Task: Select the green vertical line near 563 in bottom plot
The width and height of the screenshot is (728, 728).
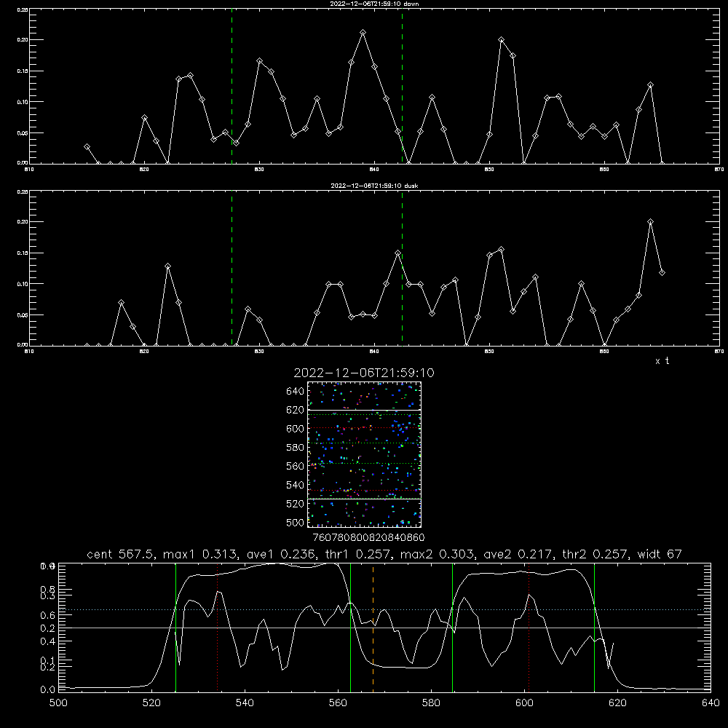Action: coord(351,628)
